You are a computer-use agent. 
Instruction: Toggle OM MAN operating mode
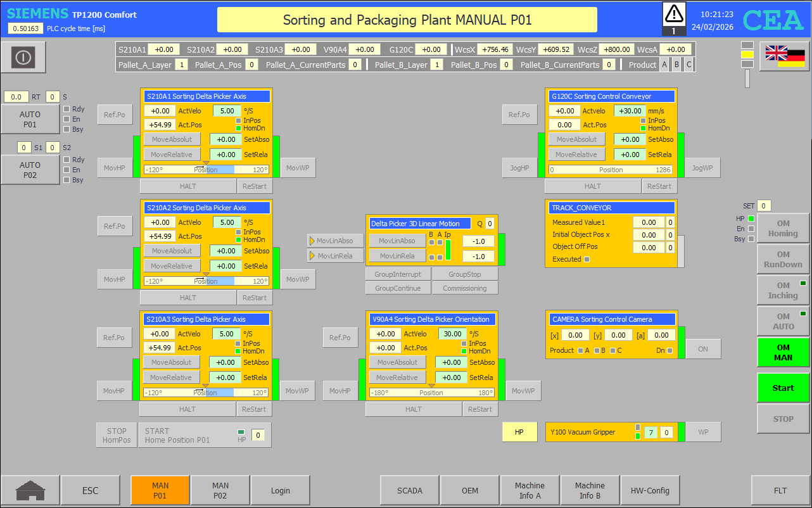(783, 353)
